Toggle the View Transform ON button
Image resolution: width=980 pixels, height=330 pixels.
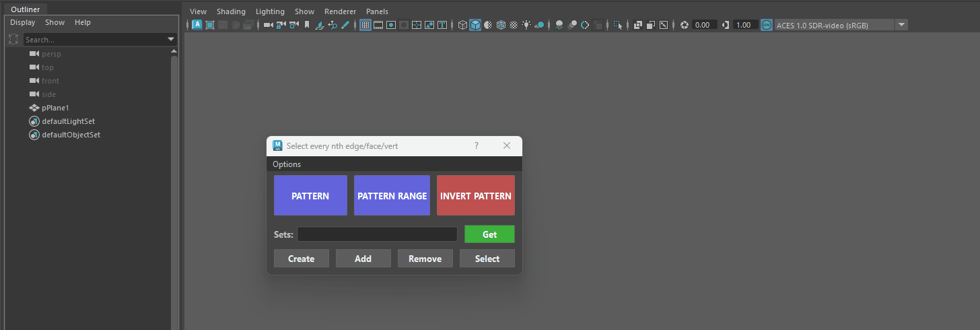[766, 25]
